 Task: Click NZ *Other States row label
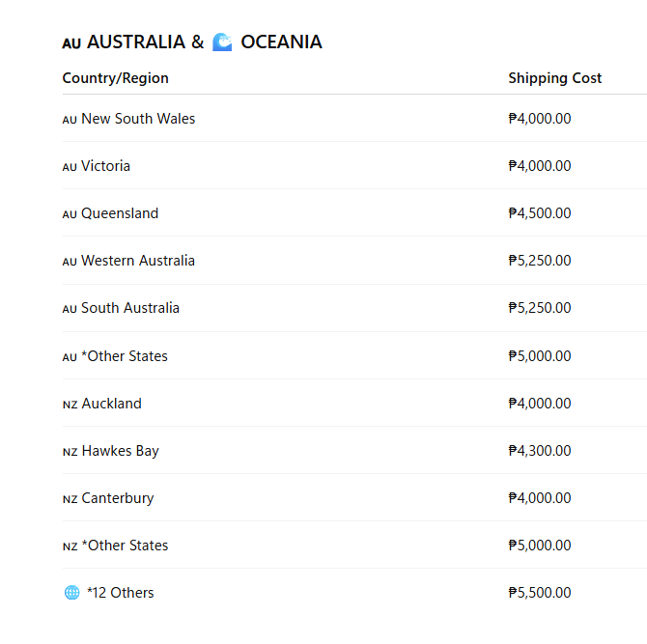[116, 546]
